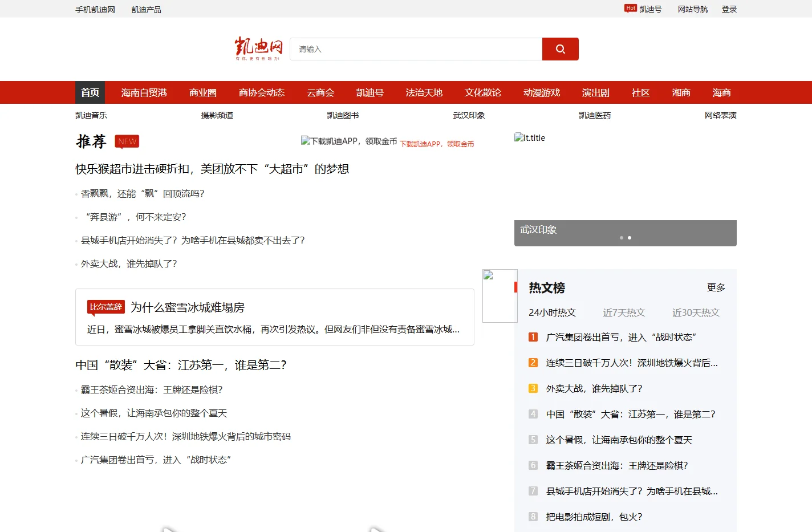Open the 商业圈 navigation item
Screen dimensions: 812x532
tap(203, 92)
